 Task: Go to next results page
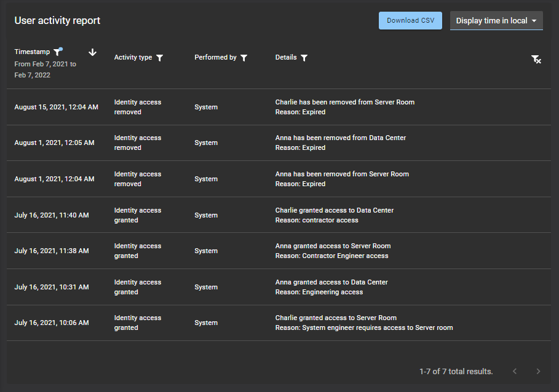coord(538,371)
